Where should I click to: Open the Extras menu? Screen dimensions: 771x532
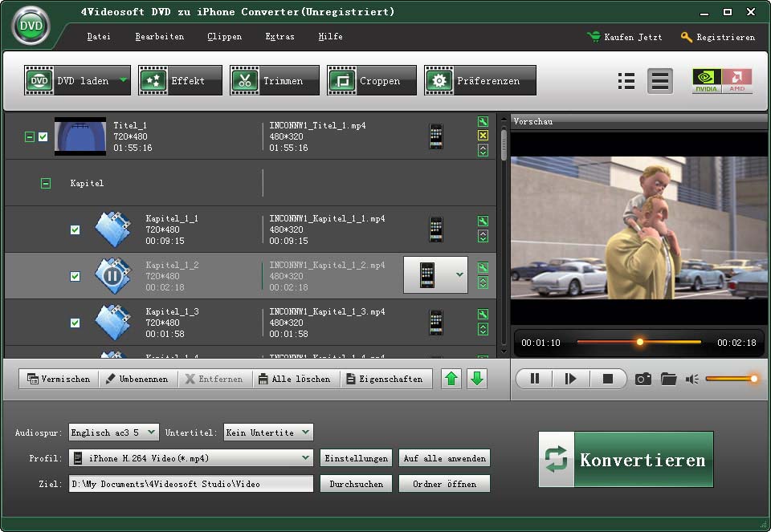279,37
